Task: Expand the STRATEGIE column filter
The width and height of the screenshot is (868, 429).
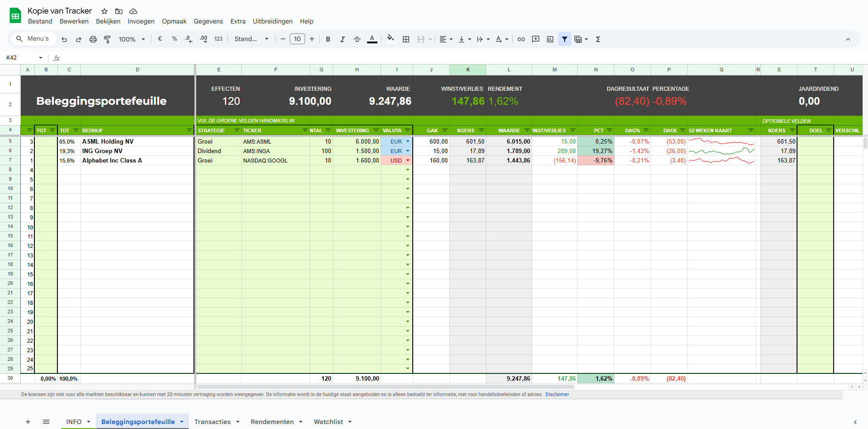Action: click(x=236, y=131)
